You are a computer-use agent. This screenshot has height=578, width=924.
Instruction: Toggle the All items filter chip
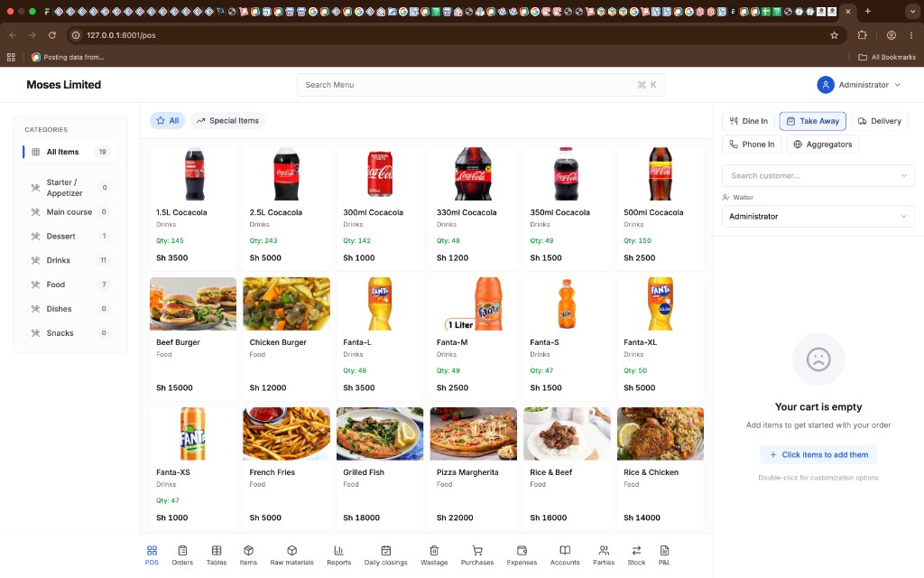point(167,121)
